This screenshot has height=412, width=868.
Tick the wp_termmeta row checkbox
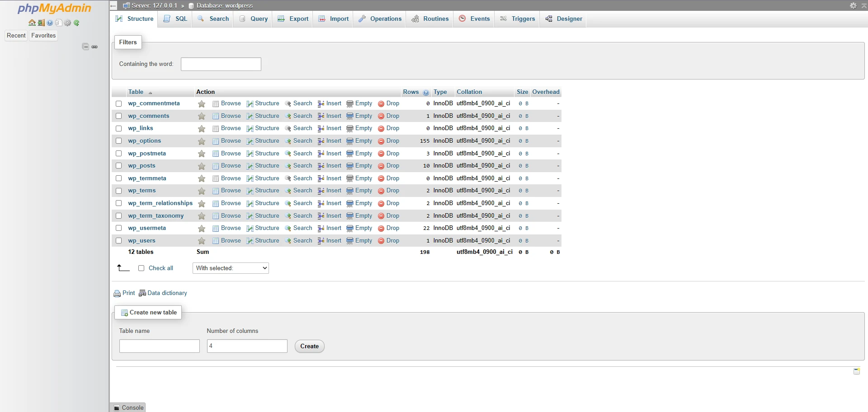point(119,178)
